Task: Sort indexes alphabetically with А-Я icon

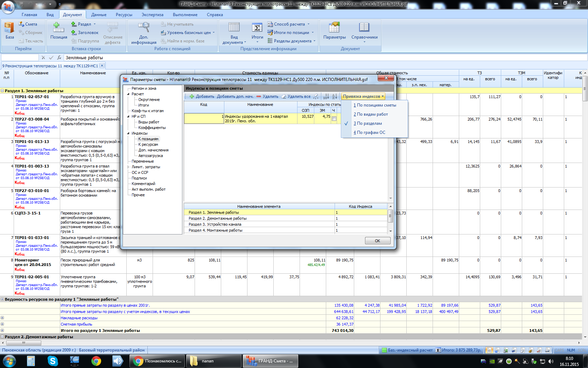Action: pyautogui.click(x=335, y=96)
